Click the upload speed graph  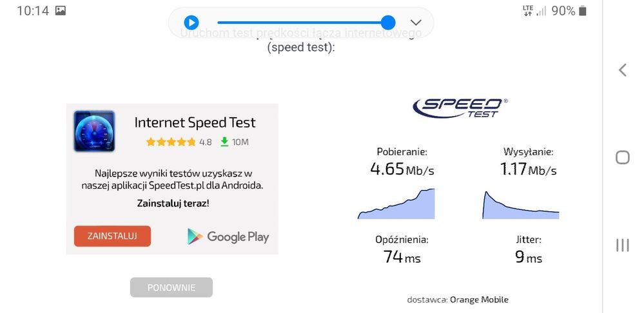pos(521,205)
